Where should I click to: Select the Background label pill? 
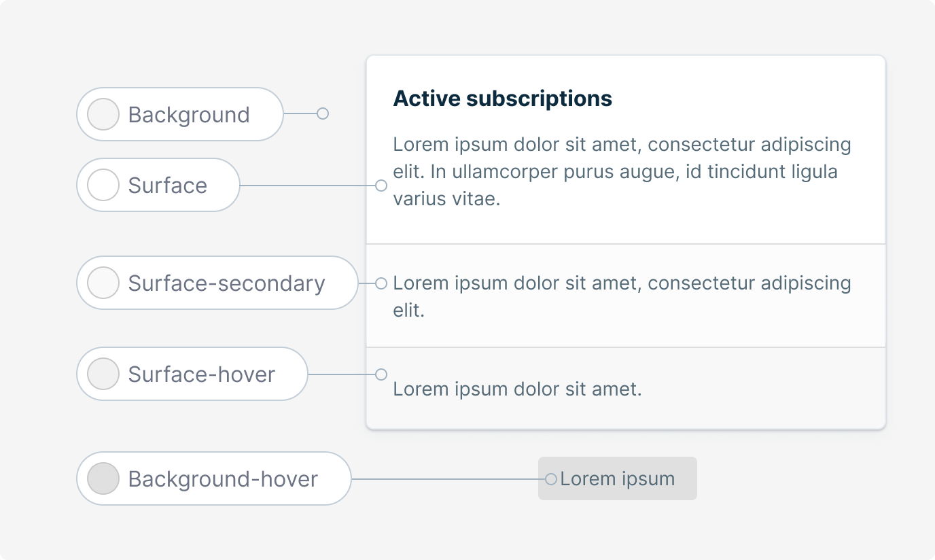tap(180, 114)
